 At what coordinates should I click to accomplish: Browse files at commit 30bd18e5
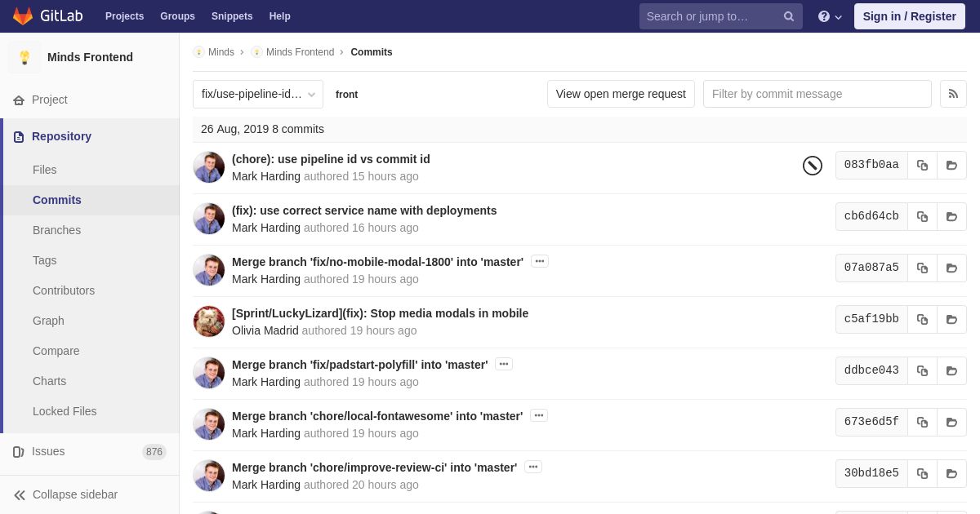(x=951, y=473)
